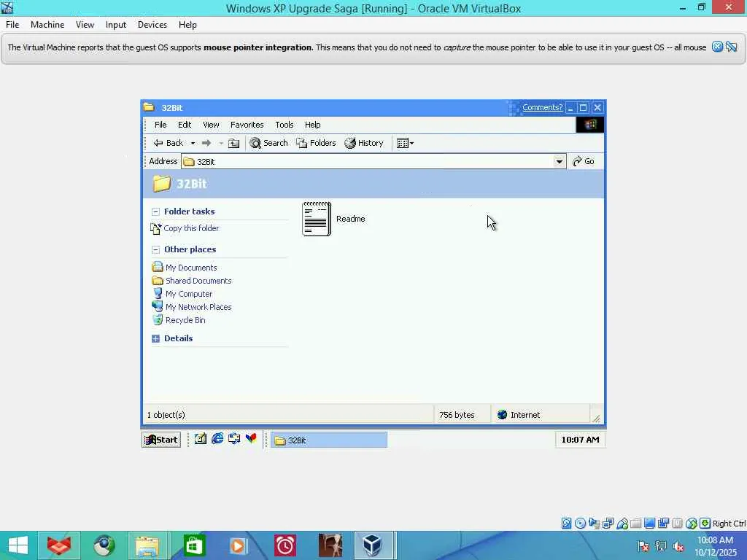747x560 pixels.
Task: Click VirtualBox display indicator
Action: point(649,524)
